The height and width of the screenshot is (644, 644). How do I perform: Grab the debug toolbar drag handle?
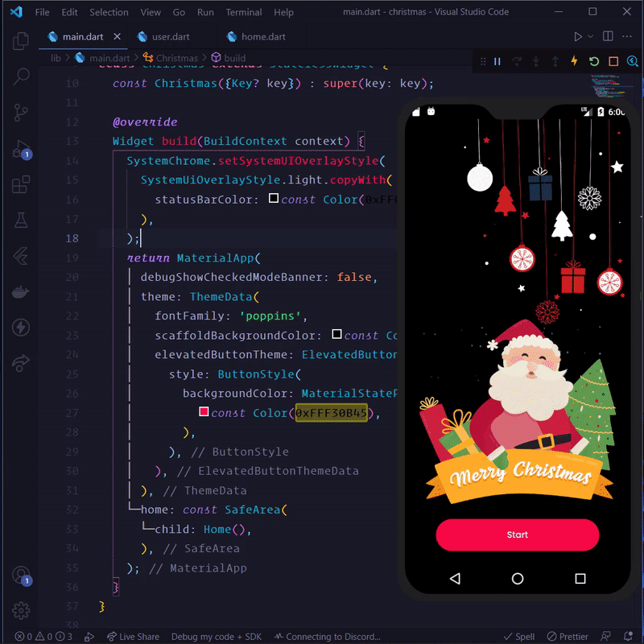pyautogui.click(x=483, y=62)
